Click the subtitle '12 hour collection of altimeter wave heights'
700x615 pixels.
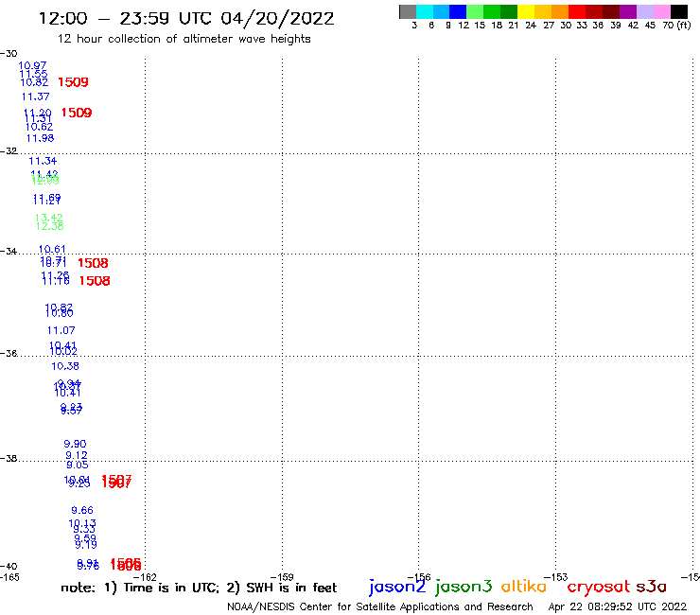pyautogui.click(x=184, y=40)
